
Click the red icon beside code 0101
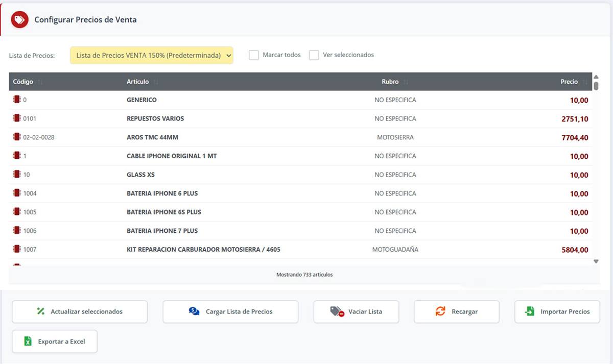coord(17,118)
